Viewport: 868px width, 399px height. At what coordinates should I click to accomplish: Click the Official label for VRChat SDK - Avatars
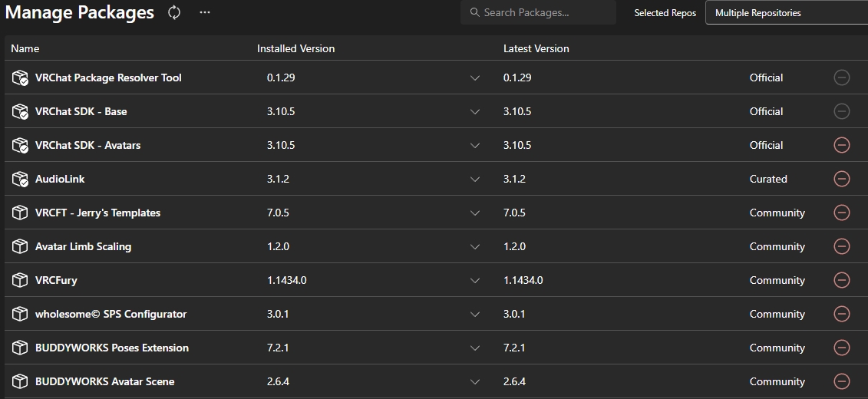[766, 146]
